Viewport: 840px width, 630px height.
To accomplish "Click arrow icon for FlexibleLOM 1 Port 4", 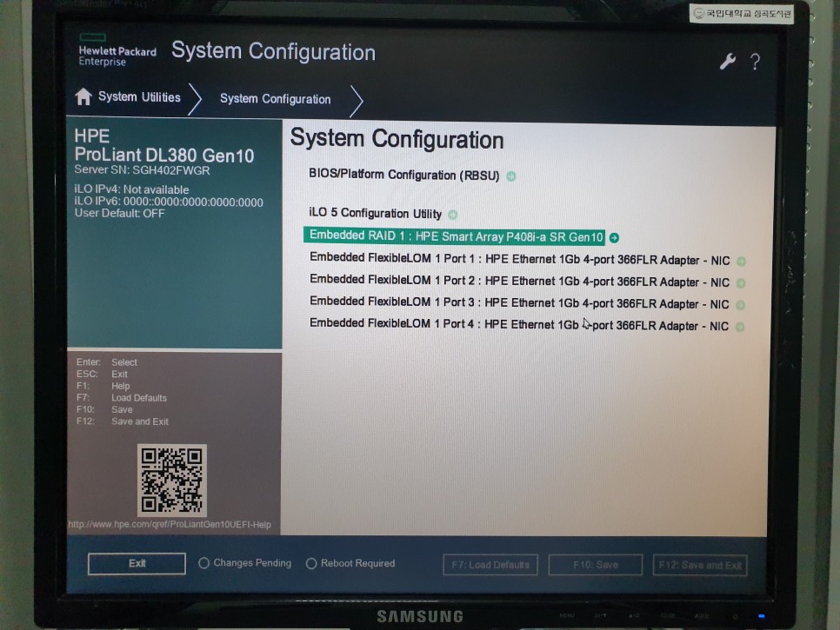I will (x=740, y=327).
